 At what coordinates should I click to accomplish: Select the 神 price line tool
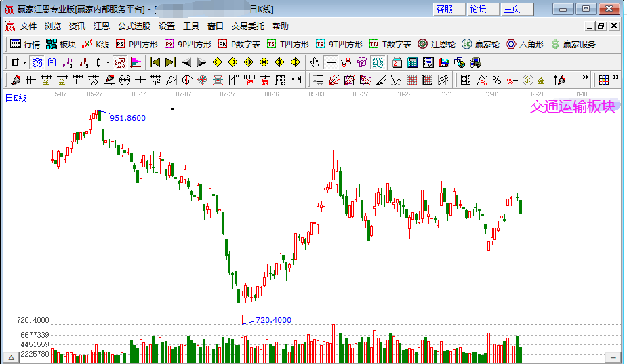click(249, 80)
